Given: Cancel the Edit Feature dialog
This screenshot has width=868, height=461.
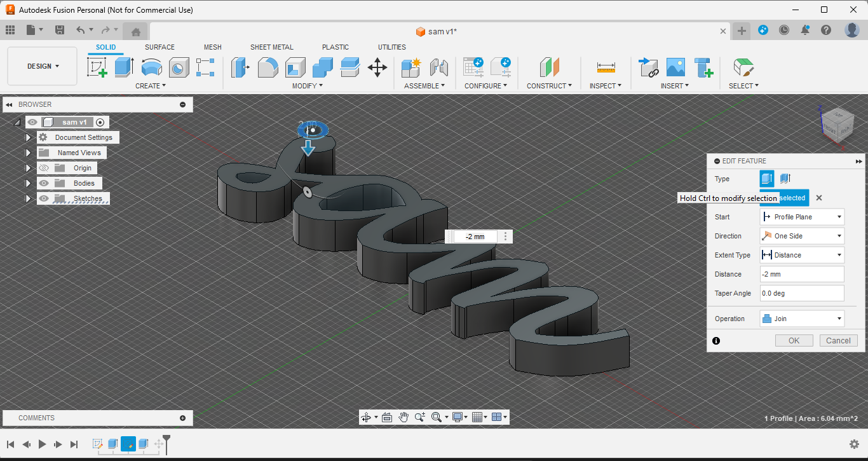Looking at the screenshot, I should 838,340.
